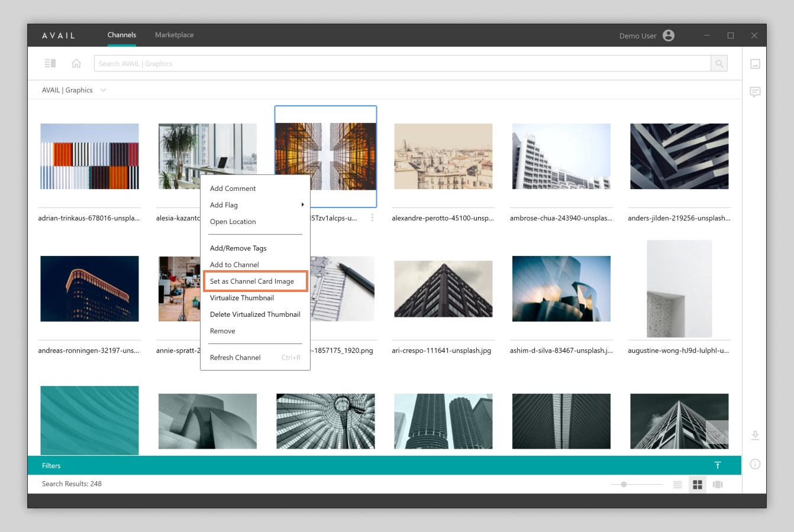Select the ashim-d-silva metallic building thumbnail
This screenshot has height=532, width=794.
(561, 288)
